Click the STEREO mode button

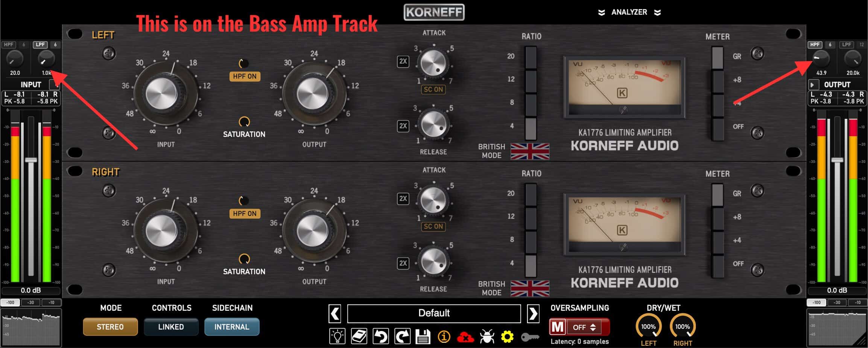click(x=110, y=327)
